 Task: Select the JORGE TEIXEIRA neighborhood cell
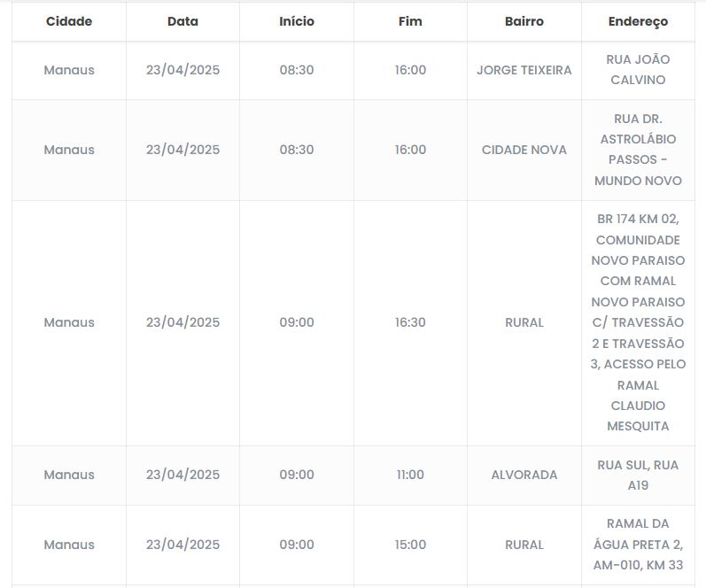click(524, 70)
